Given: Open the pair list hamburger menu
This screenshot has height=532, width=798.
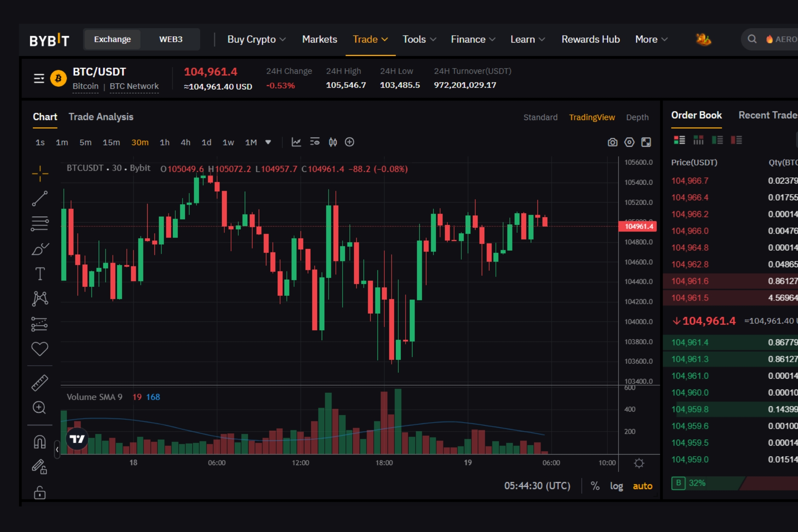Looking at the screenshot, I should (x=39, y=79).
